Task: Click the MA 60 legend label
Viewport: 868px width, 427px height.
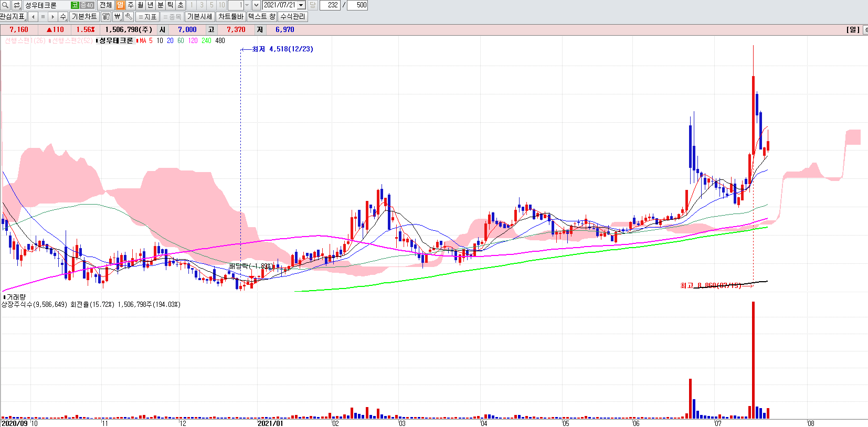Action: 181,40
